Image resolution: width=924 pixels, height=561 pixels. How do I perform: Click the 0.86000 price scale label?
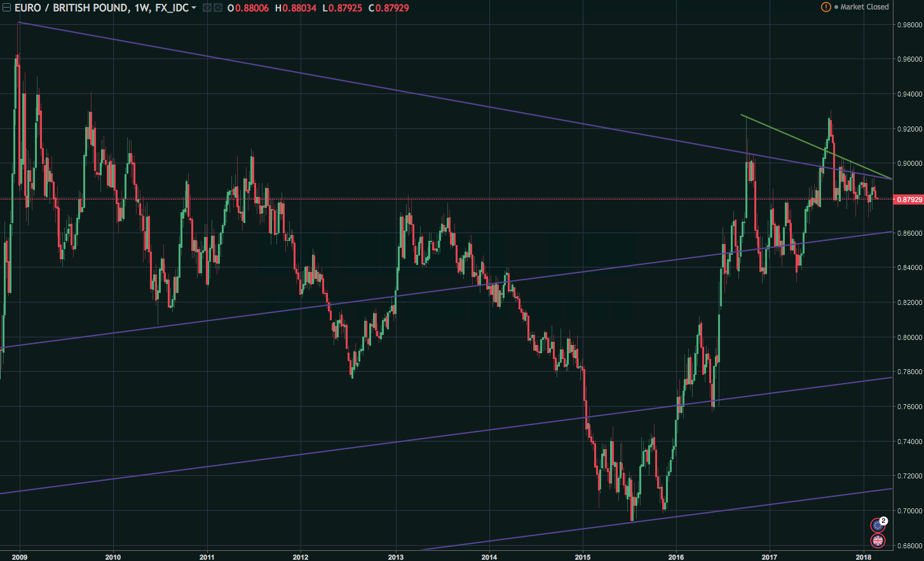tap(909, 233)
